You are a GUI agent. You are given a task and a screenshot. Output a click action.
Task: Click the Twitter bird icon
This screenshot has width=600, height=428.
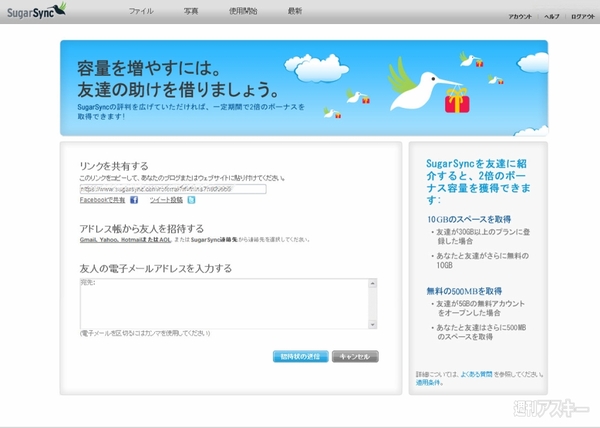pos(191,200)
